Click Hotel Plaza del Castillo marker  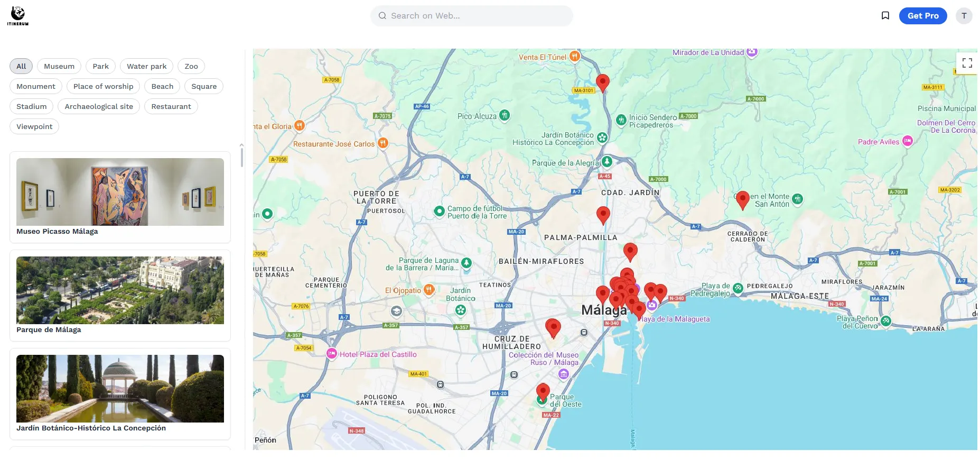(x=331, y=354)
